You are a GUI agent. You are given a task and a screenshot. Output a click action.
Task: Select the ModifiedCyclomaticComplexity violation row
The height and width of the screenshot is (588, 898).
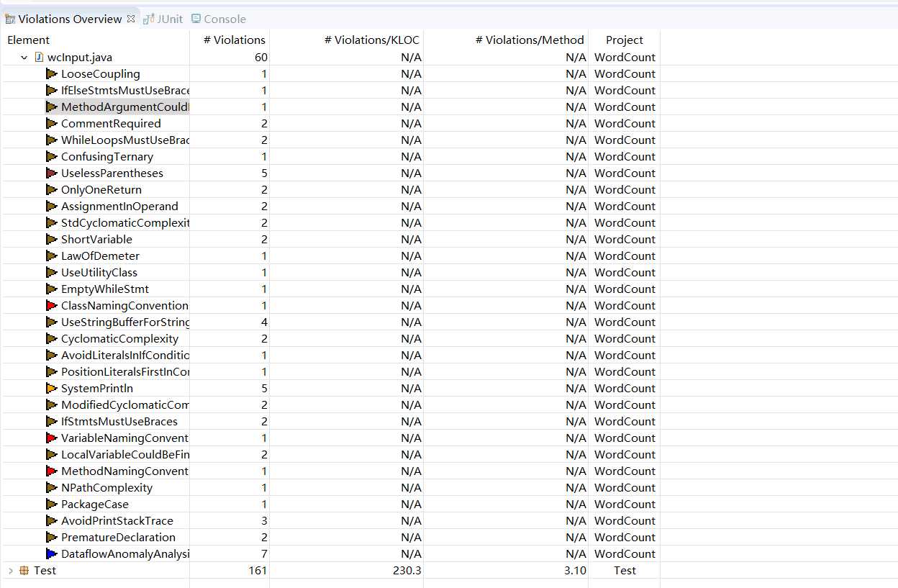pos(331,405)
